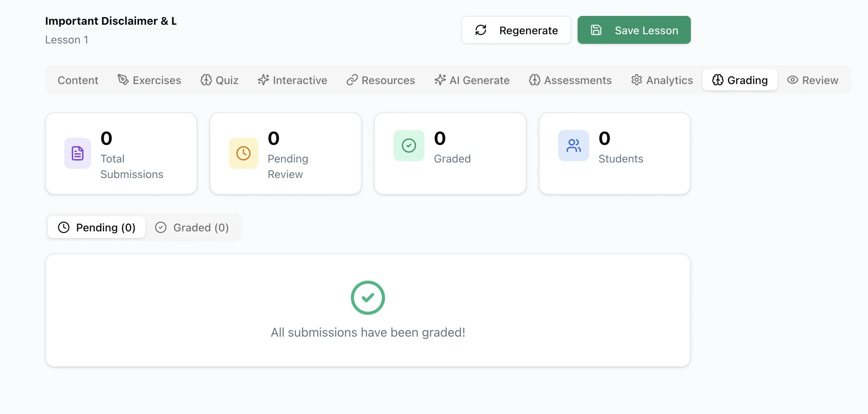Click the large green check circle icon

click(x=368, y=297)
